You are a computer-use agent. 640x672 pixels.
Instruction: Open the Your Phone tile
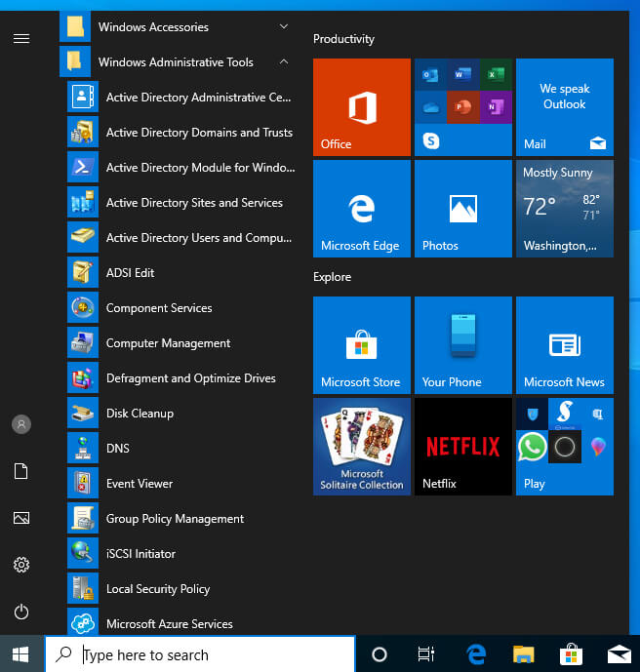463,345
